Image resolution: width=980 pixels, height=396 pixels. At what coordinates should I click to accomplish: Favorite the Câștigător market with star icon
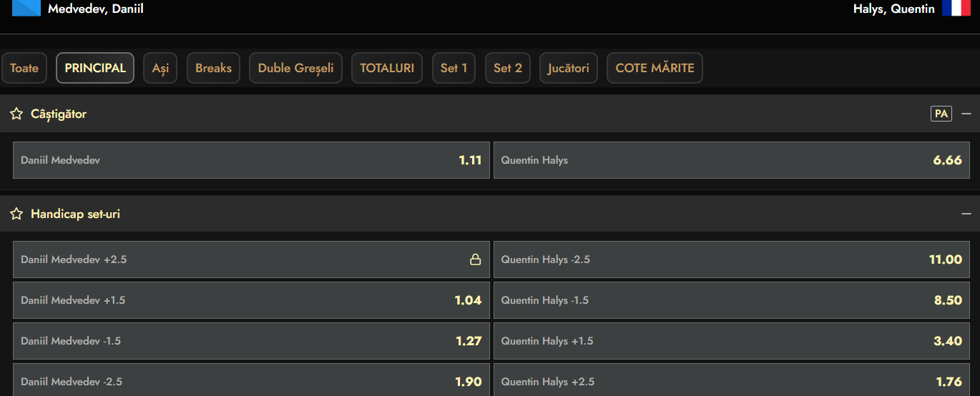[x=16, y=114]
